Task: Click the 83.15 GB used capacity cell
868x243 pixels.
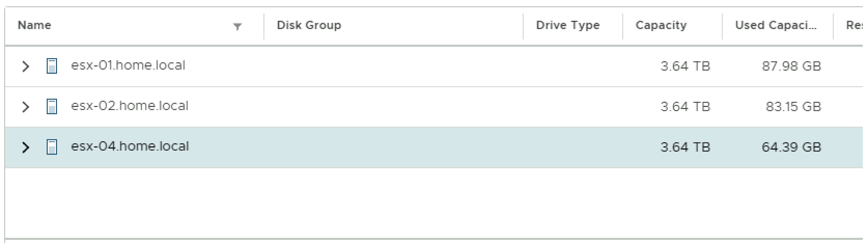Action: tap(793, 107)
